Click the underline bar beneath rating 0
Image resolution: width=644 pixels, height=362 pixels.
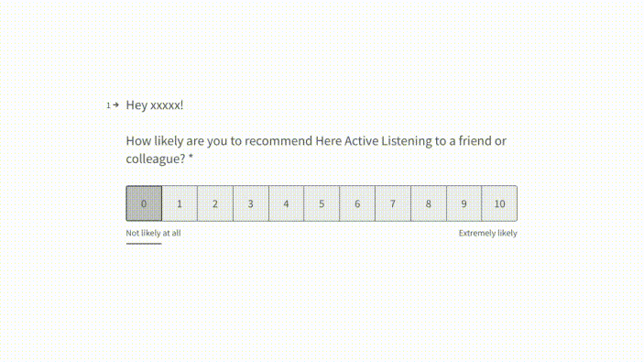[x=144, y=244]
